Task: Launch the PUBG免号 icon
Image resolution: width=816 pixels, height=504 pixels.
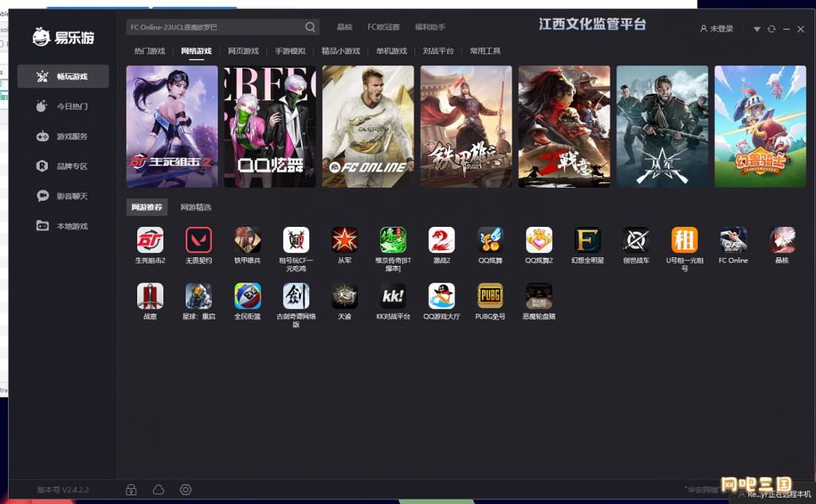Action: click(x=490, y=296)
